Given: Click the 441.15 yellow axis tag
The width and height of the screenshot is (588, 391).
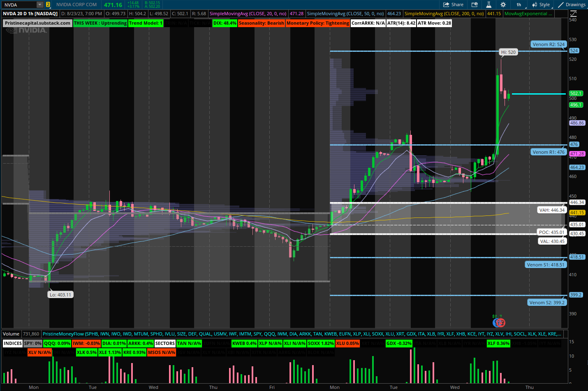Looking at the screenshot, I should point(577,213).
